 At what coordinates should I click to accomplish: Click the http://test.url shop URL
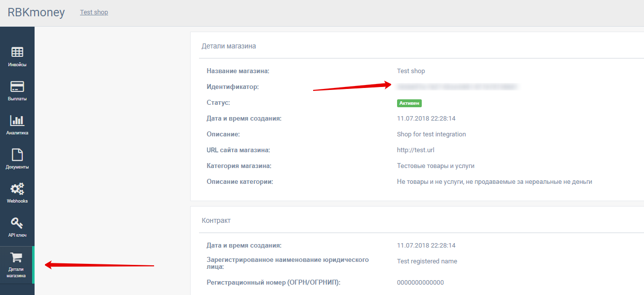415,150
